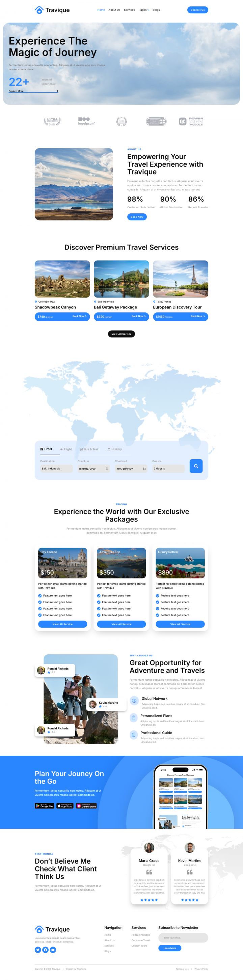Click the Ultra partner logo

click(x=52, y=121)
